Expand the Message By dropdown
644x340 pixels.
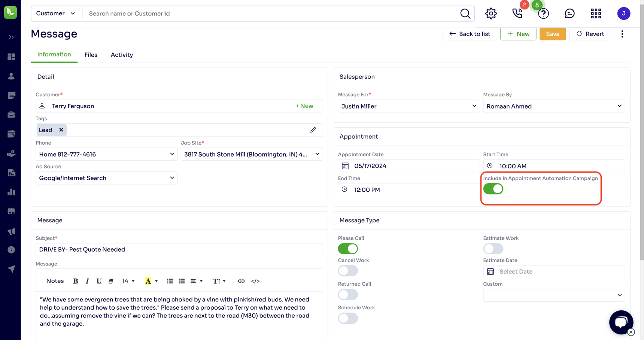point(620,106)
